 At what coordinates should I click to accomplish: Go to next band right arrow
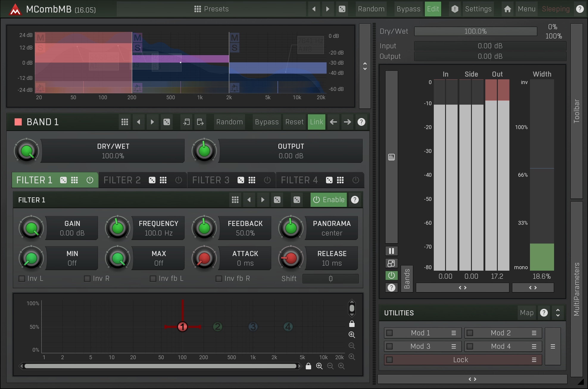pyautogui.click(x=347, y=122)
